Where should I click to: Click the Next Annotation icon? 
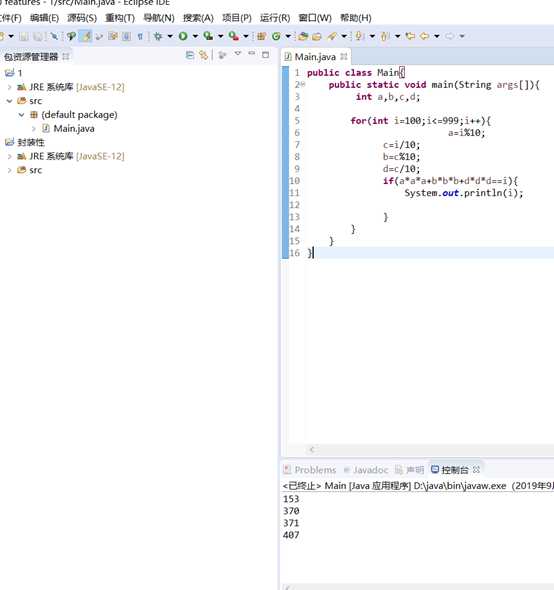point(359,36)
